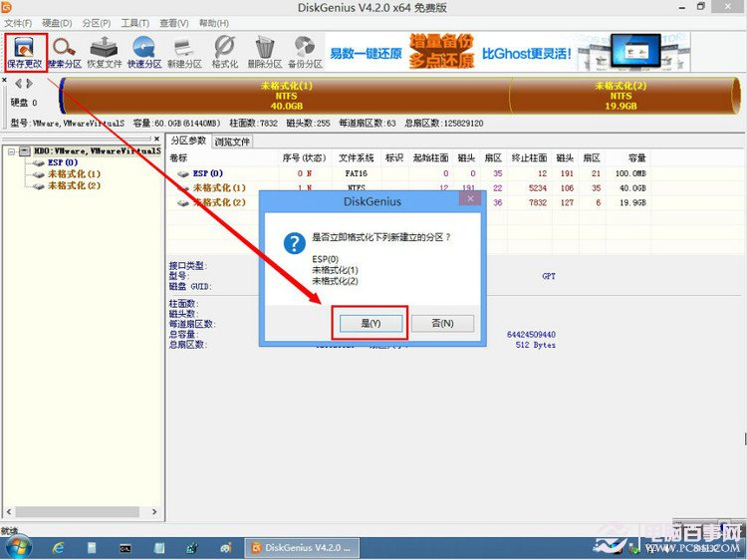The width and height of the screenshot is (747, 560).
Task: Open the 备份分区 backup partition tool
Action: click(305, 53)
